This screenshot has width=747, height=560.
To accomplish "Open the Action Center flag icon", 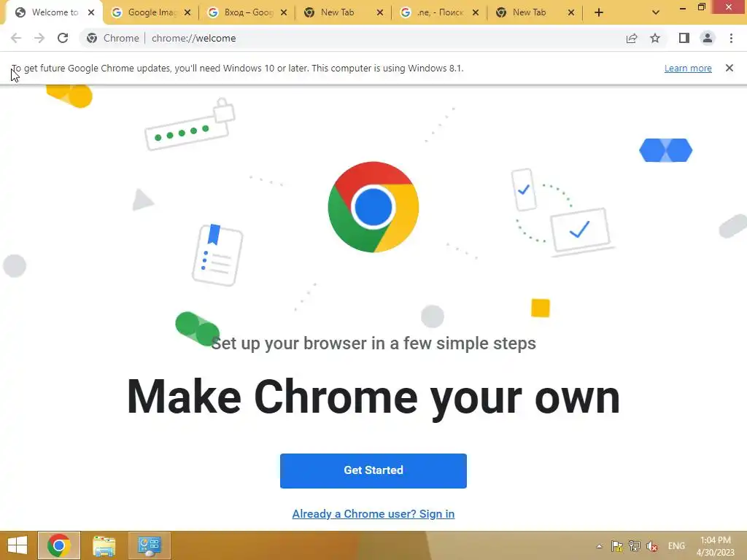I will pos(617,545).
